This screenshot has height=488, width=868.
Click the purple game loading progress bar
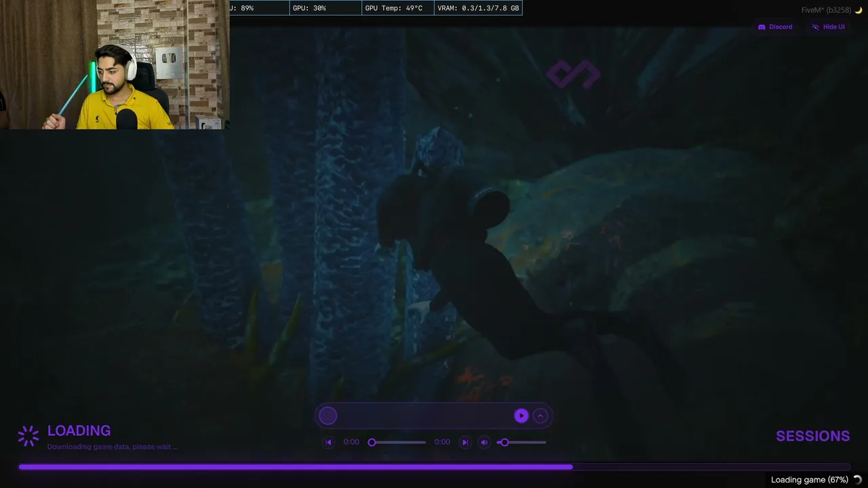pyautogui.click(x=434, y=467)
